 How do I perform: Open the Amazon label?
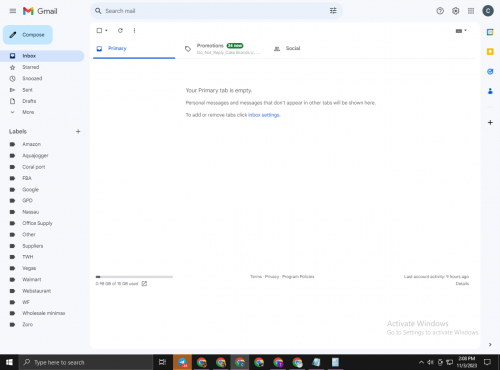(x=42, y=144)
